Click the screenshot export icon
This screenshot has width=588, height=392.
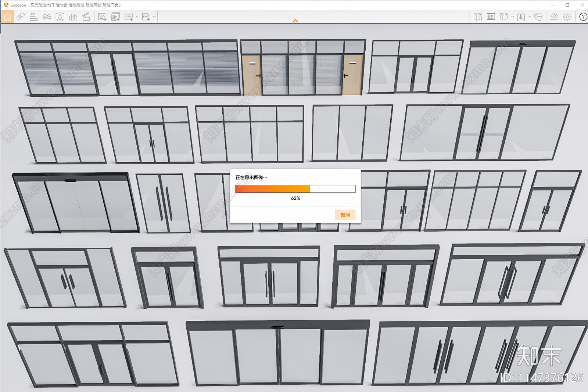coord(102,17)
